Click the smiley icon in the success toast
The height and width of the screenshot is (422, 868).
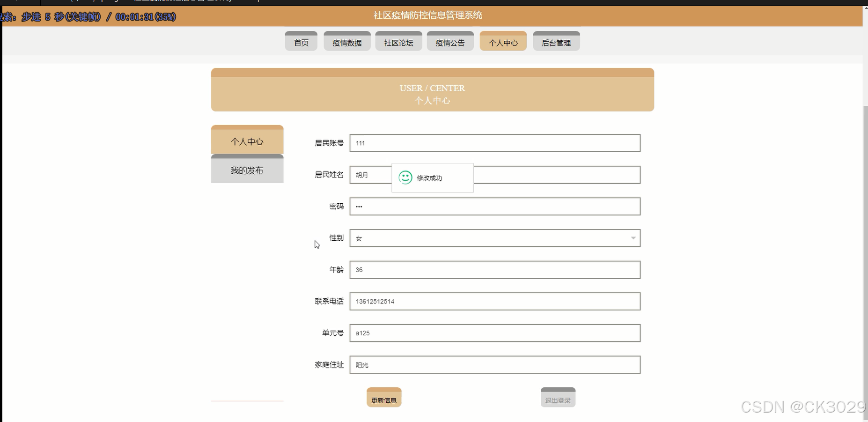coord(405,178)
